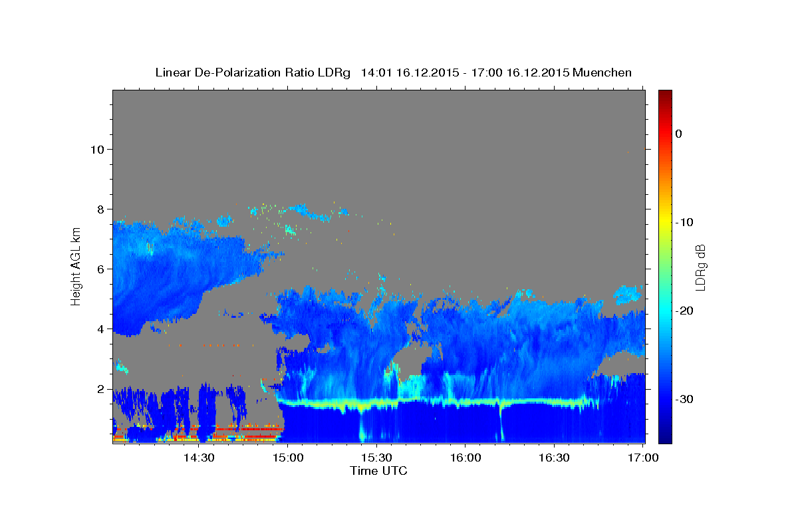798x532 pixels.
Task: Click the height tick label '8'
Action: [101, 209]
